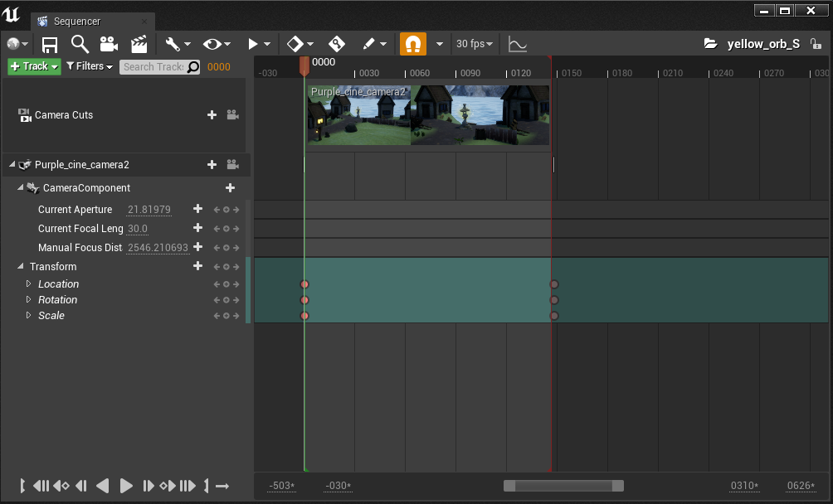This screenshot has height=504, width=833.
Task: Select the Sequencer tab
Action: (x=76, y=22)
